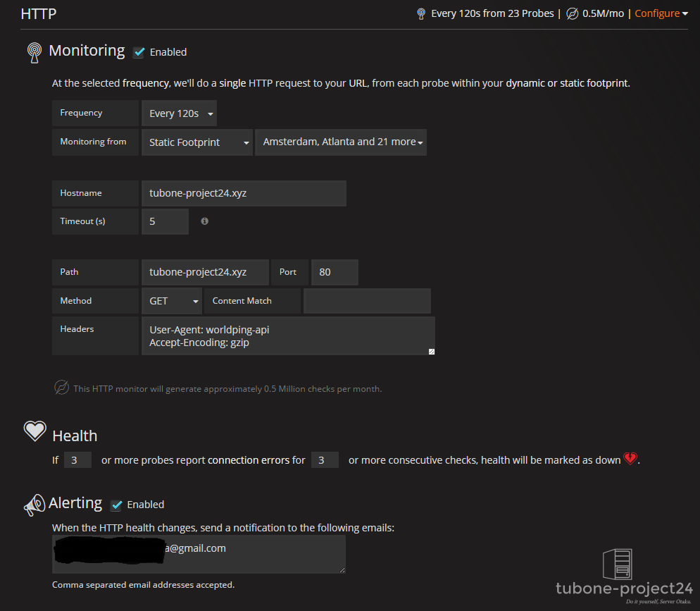Click the Headers text area

coord(288,336)
